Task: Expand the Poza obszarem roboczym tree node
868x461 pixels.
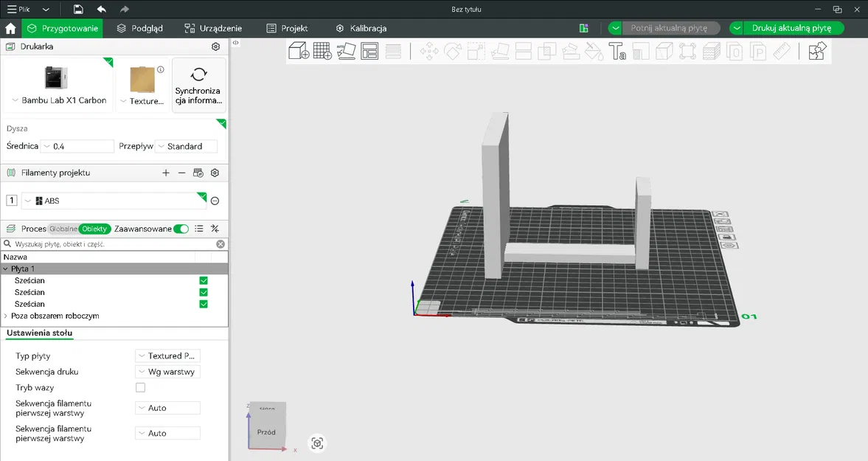Action: [7, 316]
